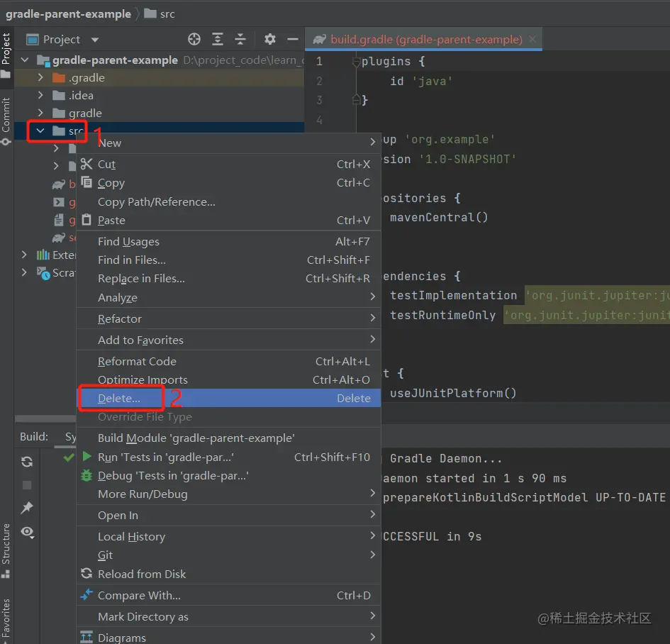Choose Find Usages
This screenshot has height=644, width=670.
pos(228,241)
